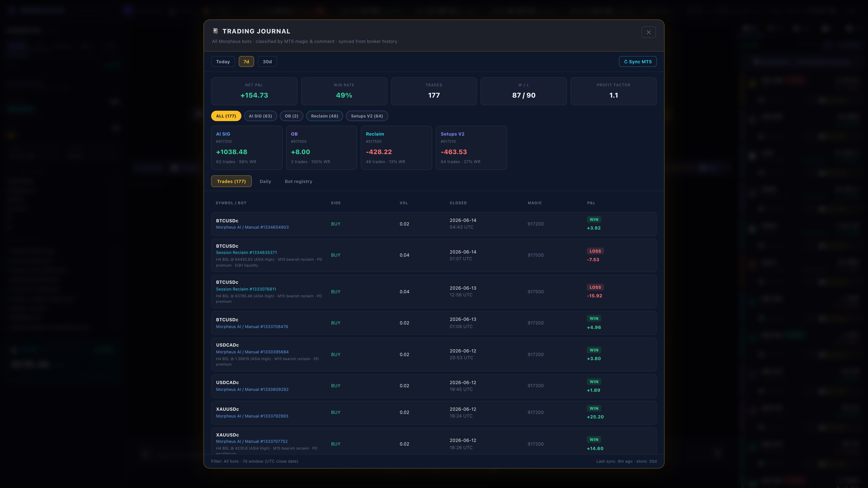Filter by ALL (177) bots

tap(226, 116)
